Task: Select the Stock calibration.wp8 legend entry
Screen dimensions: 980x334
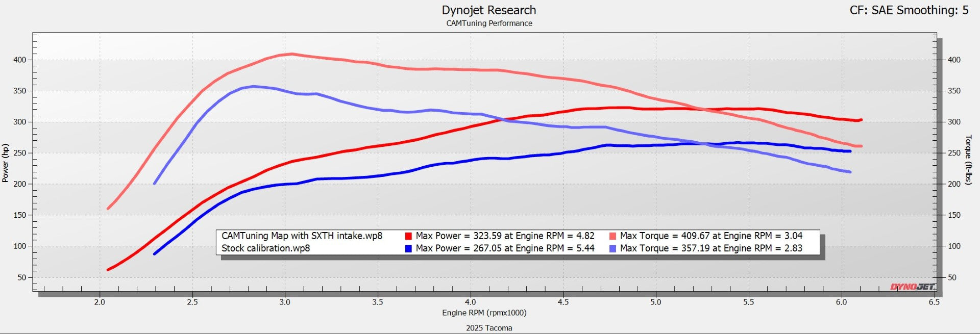Action: [265, 248]
